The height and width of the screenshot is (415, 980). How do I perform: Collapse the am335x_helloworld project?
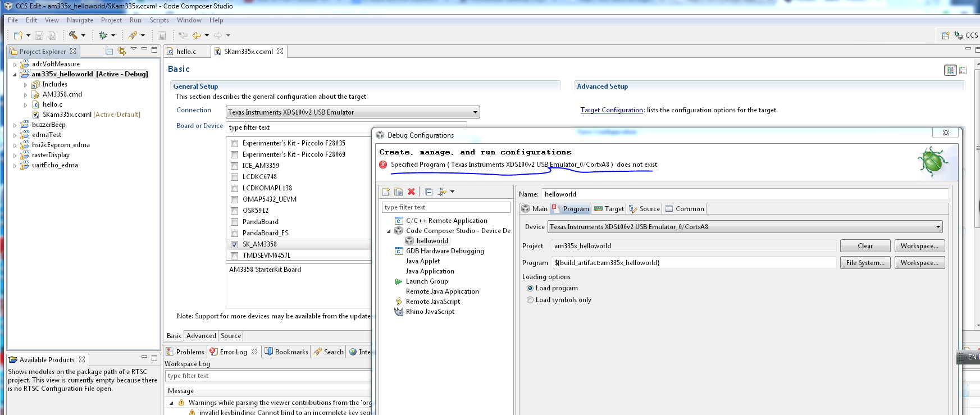pyautogui.click(x=15, y=74)
